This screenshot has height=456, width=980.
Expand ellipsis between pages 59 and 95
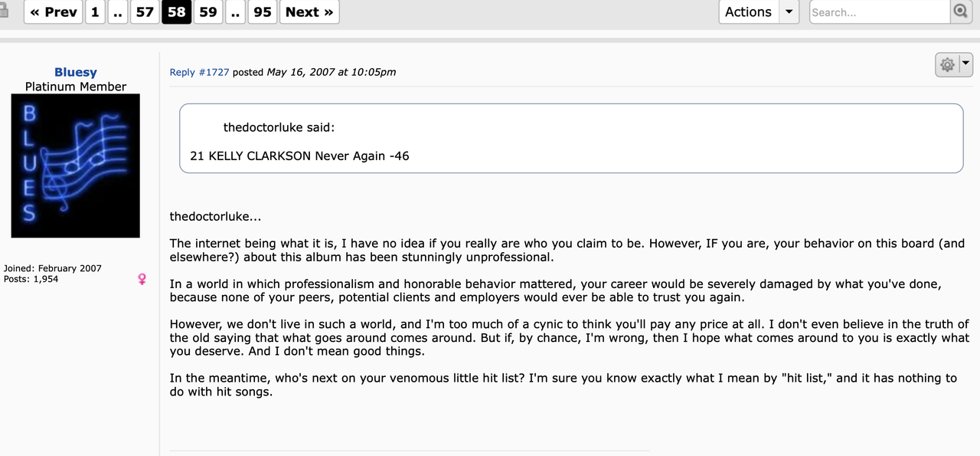click(235, 11)
